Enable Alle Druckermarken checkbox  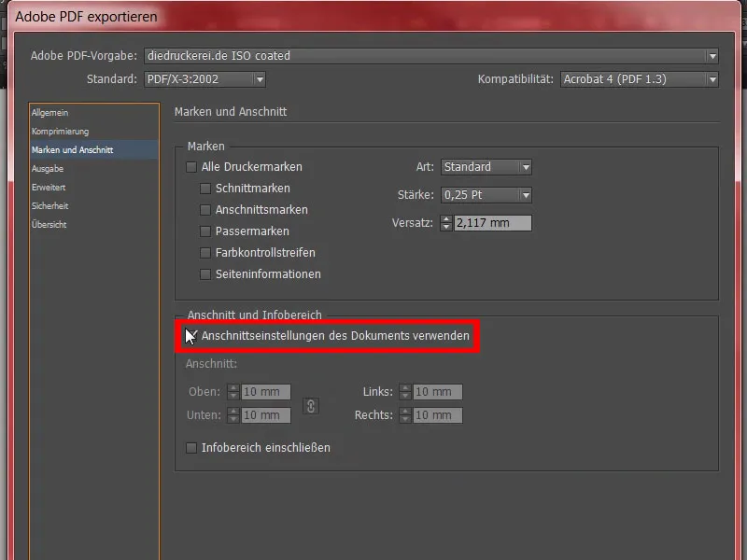191,167
